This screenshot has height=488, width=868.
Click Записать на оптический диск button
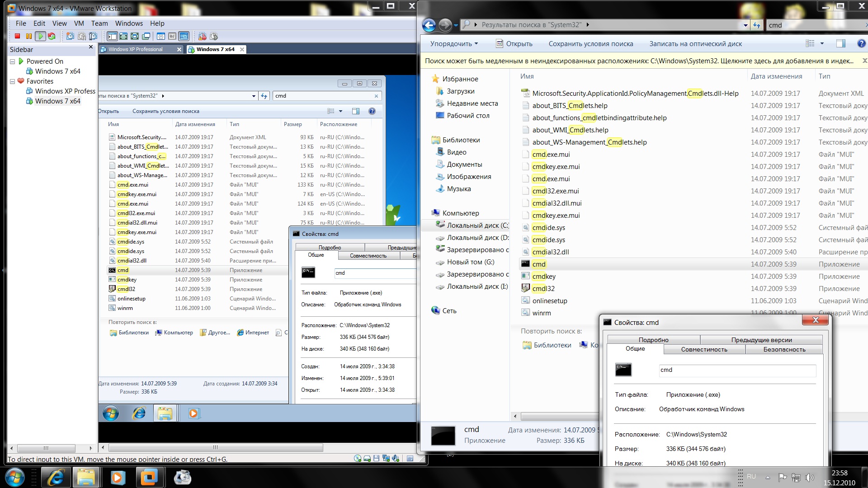[695, 44]
